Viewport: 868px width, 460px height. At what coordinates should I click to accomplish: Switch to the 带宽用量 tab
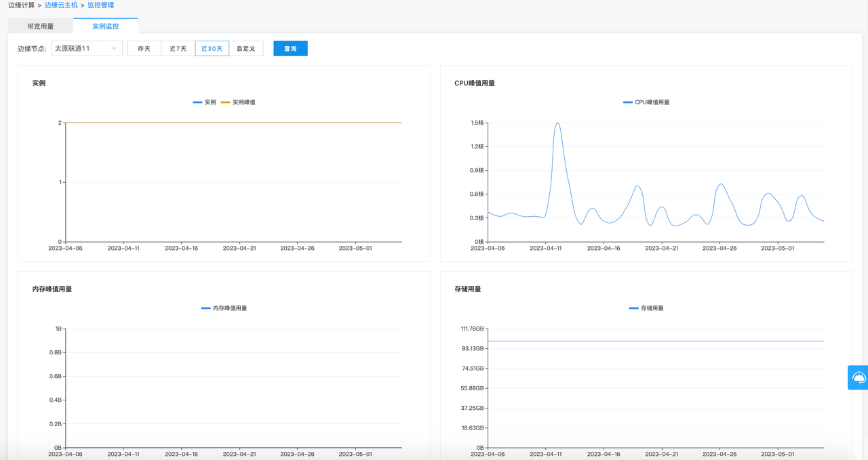pos(41,26)
